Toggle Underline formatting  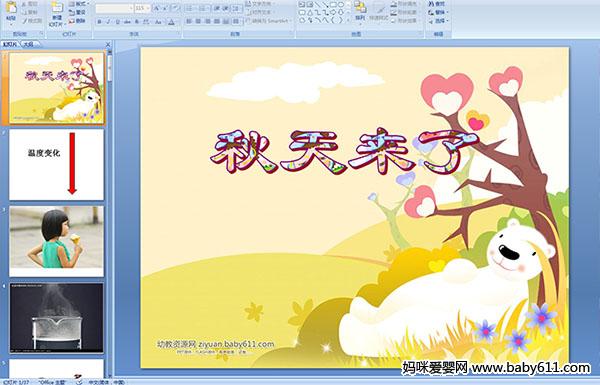click(117, 22)
